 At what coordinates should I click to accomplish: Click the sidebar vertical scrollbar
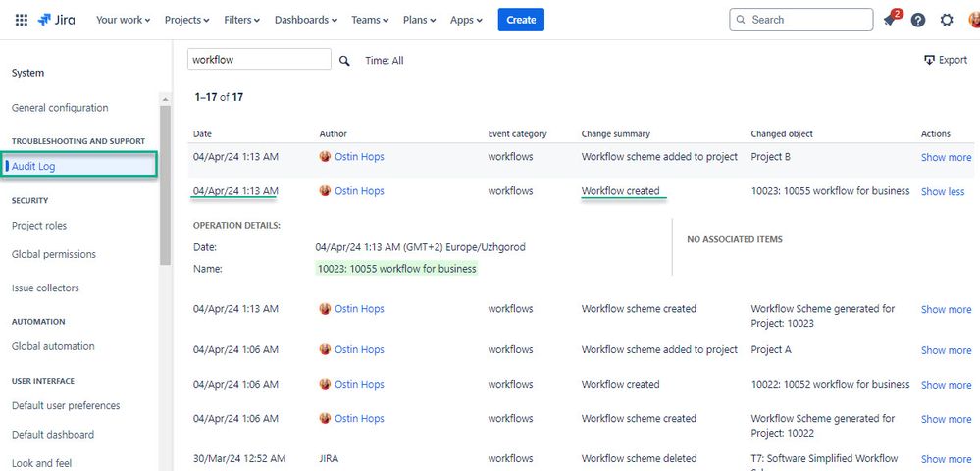(x=165, y=184)
